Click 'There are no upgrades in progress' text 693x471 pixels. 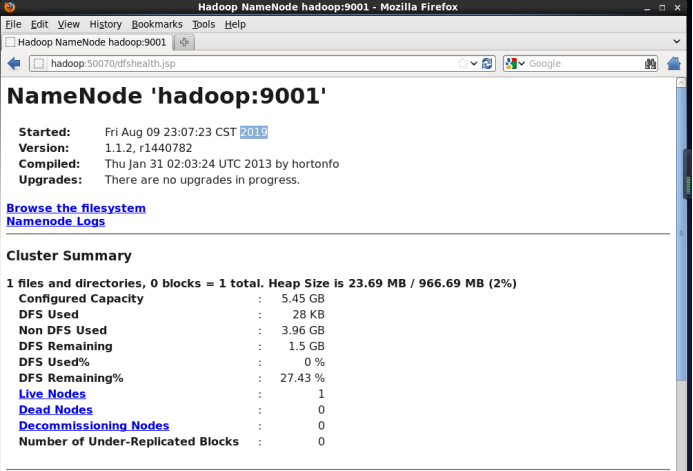tap(202, 180)
